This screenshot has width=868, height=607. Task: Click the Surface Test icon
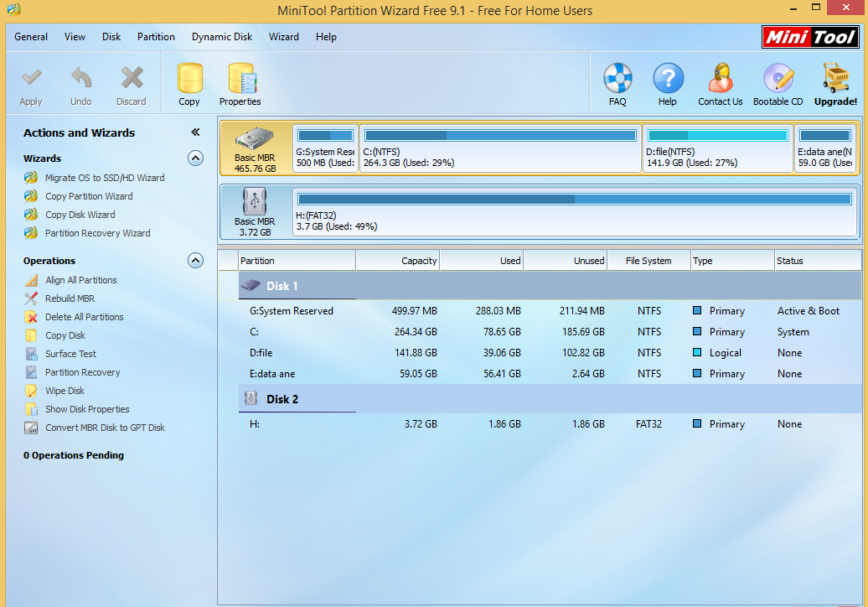coord(32,354)
